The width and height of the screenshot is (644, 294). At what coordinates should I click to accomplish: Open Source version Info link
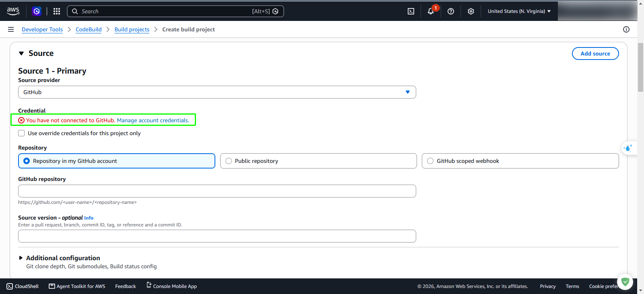pos(89,218)
